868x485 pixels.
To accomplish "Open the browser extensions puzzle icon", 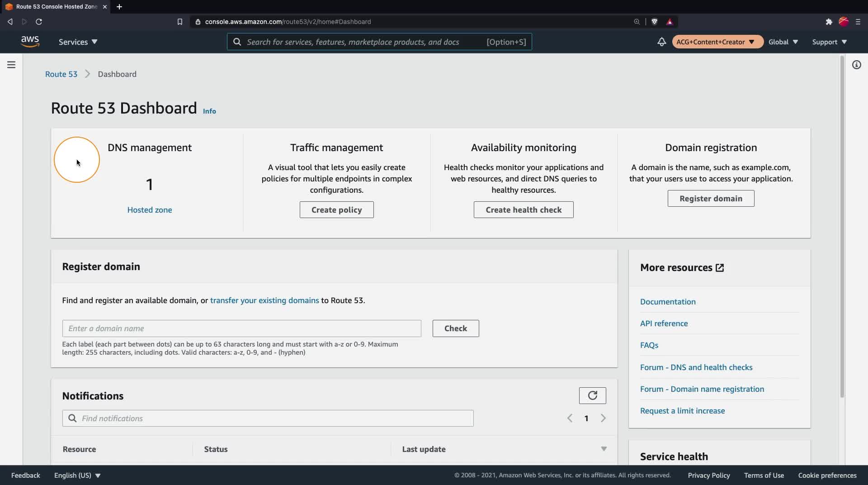I will (829, 22).
